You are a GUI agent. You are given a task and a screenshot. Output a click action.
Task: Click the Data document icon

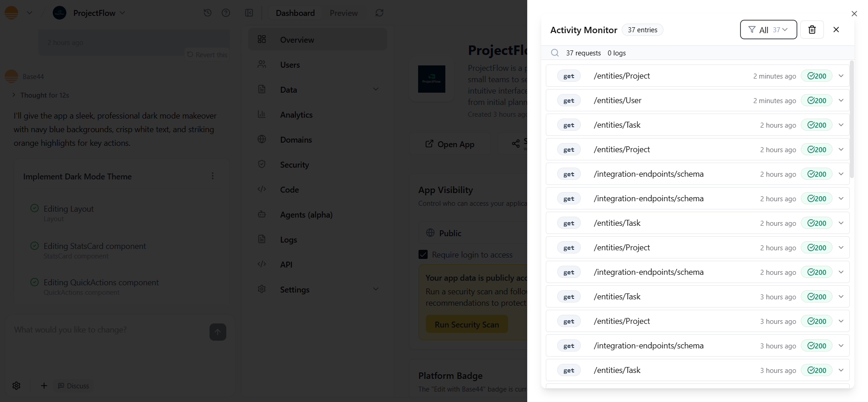[x=262, y=89]
